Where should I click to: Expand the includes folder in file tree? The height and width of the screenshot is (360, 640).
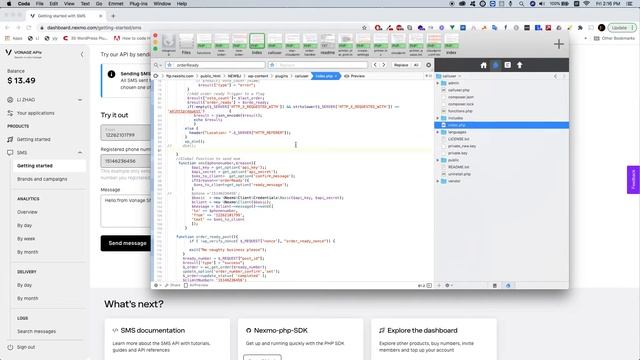438,118
